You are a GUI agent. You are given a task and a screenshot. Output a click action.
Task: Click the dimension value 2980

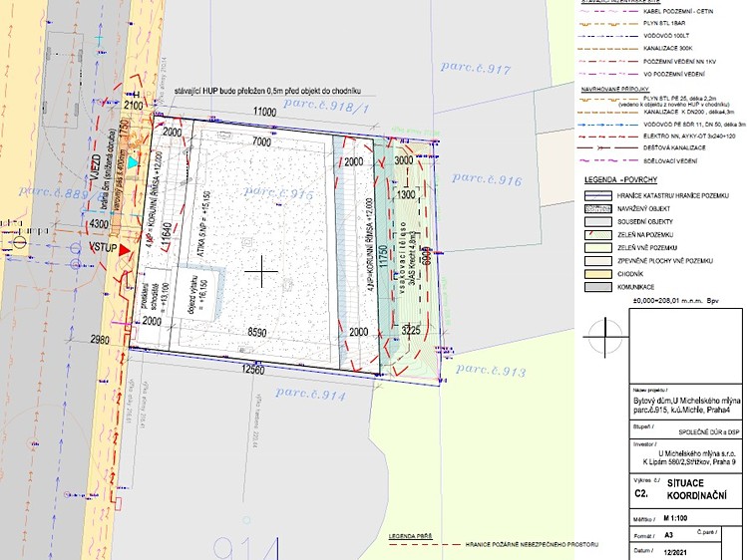100,340
